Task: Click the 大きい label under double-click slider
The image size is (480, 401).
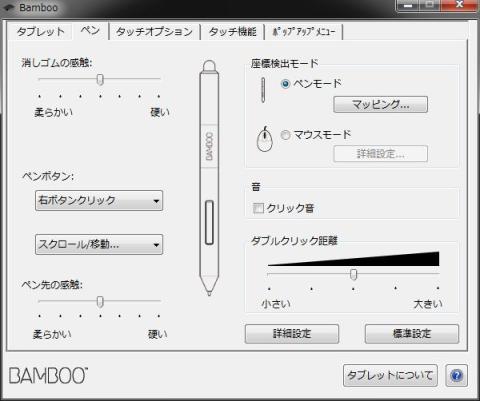Action: [428, 304]
